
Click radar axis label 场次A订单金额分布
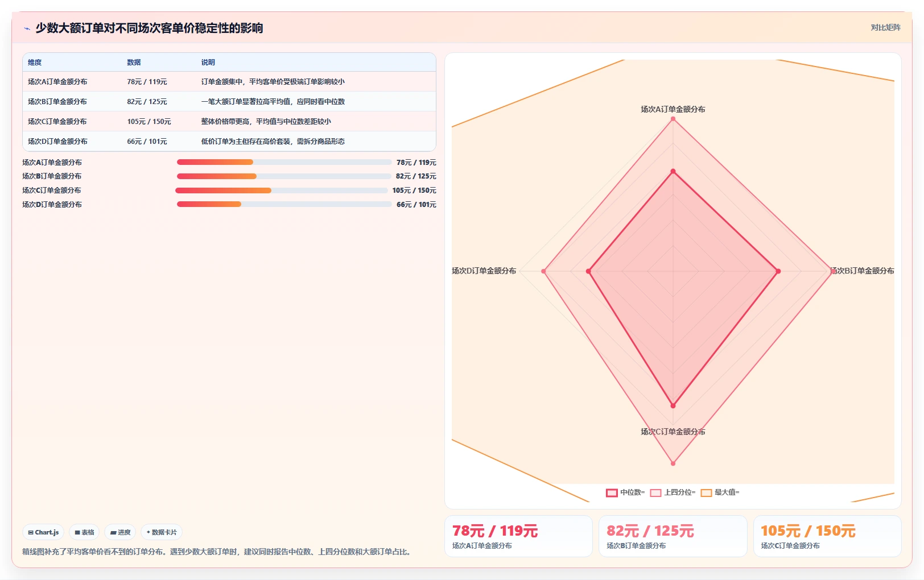click(673, 109)
